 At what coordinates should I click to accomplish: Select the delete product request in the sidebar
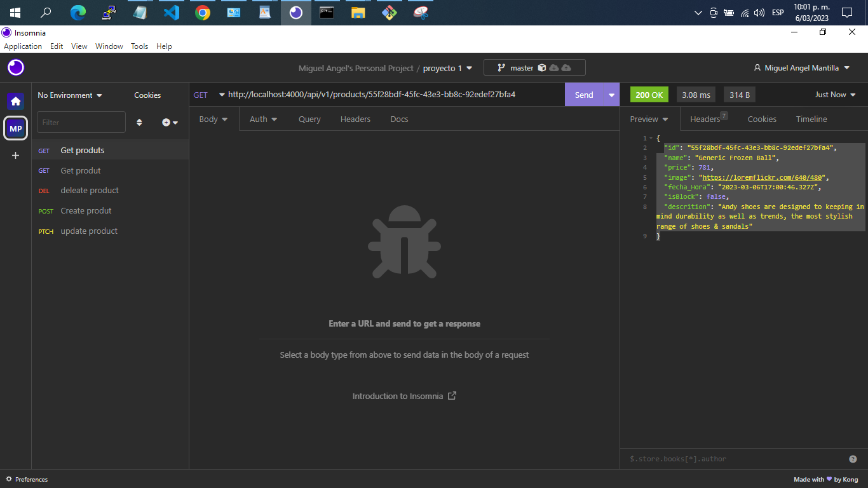click(x=89, y=190)
